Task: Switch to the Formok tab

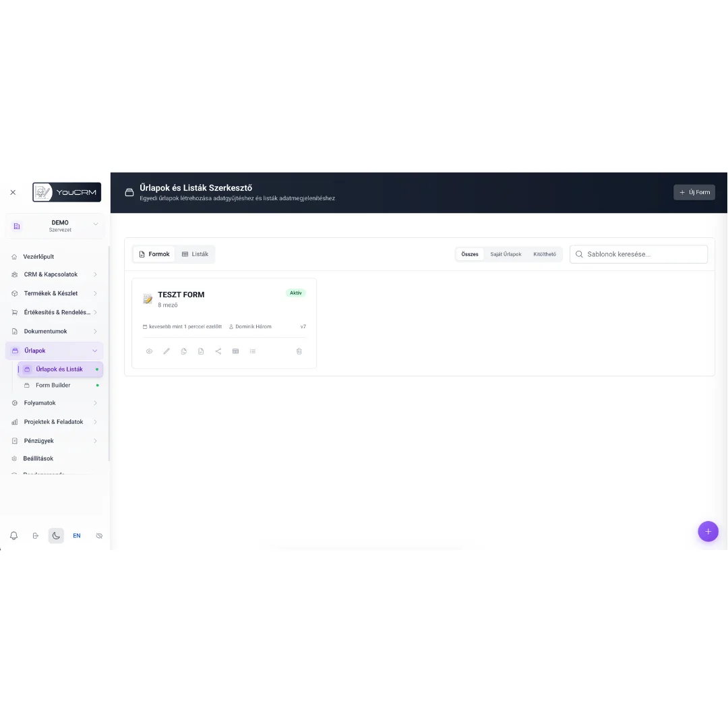Action: click(154, 254)
